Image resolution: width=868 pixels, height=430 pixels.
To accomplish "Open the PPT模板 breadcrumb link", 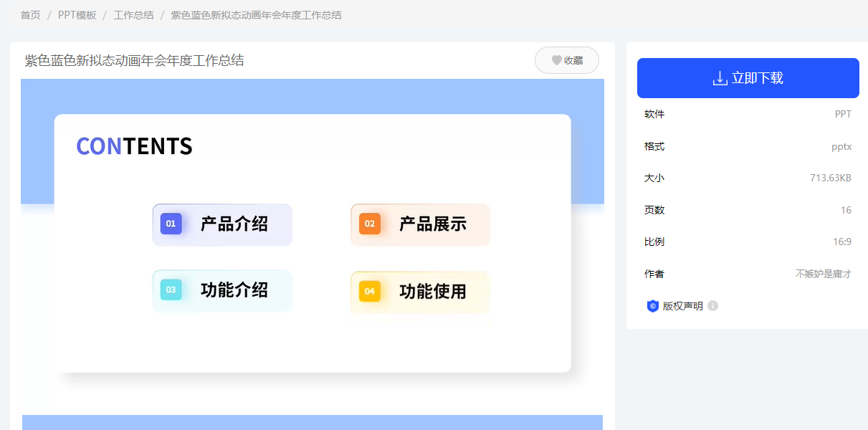I will click(x=77, y=15).
